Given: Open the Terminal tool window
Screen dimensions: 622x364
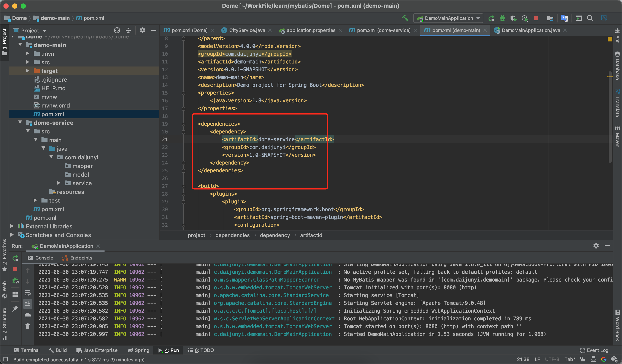Looking at the screenshot, I should coord(26,350).
